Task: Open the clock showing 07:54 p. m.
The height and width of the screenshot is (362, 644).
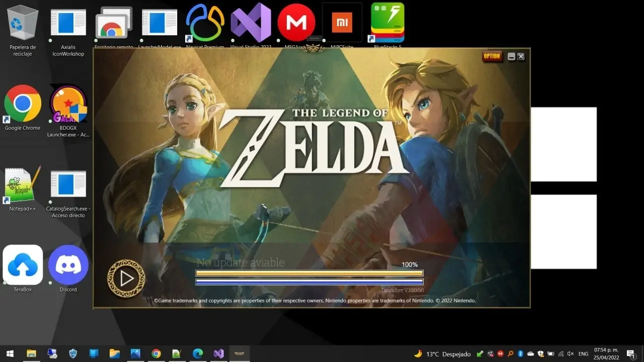Action: pyautogui.click(x=606, y=353)
